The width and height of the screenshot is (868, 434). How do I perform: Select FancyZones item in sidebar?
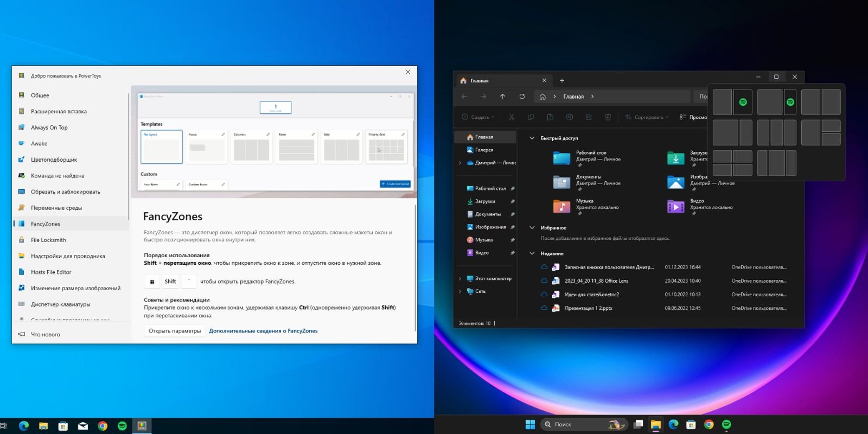(x=71, y=224)
